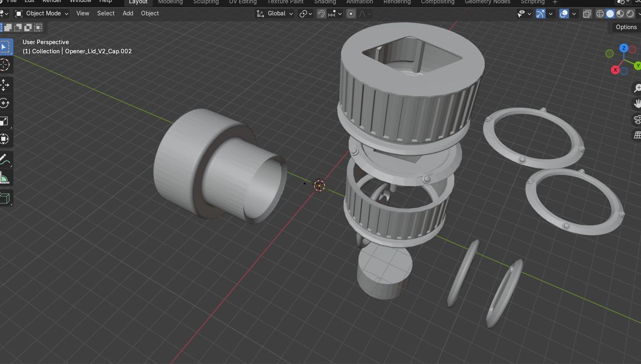Open the Add menu
641x364 pixels.
click(128, 13)
